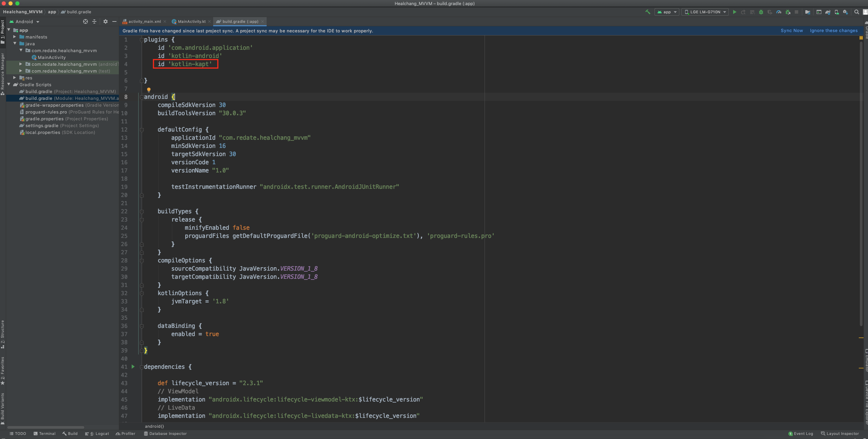Run the app with green play button
Image resolution: width=868 pixels, height=439 pixels.
(x=735, y=12)
